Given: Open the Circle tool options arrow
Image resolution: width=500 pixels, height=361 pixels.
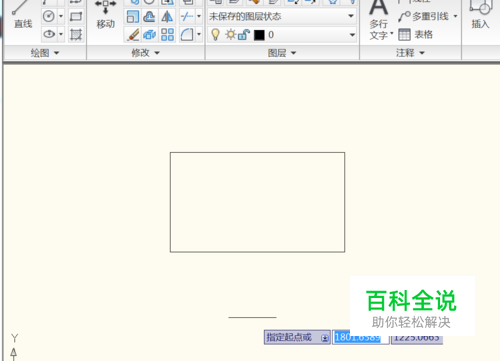Looking at the screenshot, I should click(x=61, y=16).
